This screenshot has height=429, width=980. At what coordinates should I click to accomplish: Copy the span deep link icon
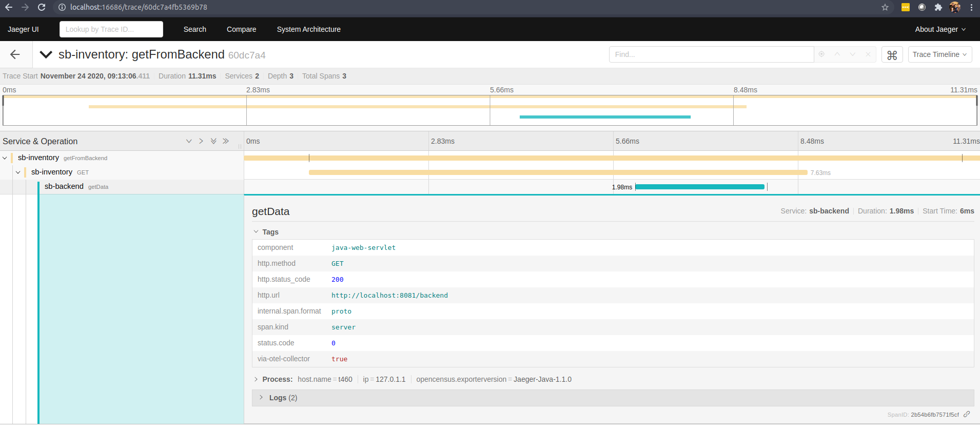[967, 414]
